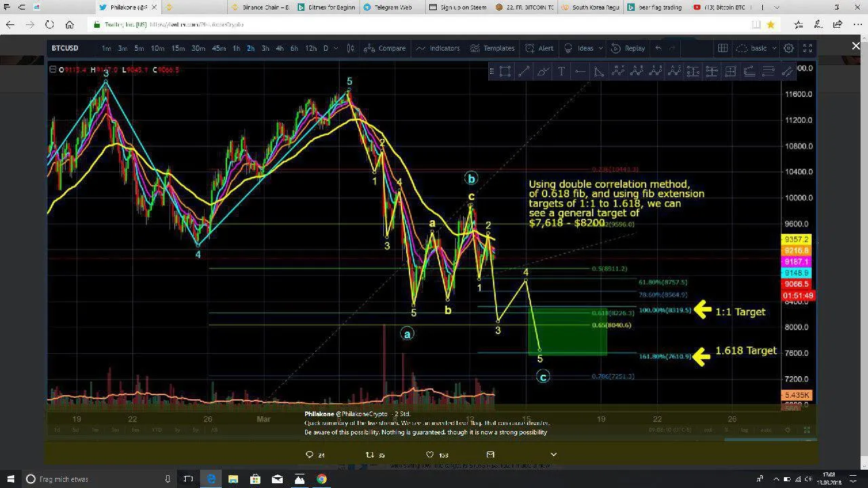
Task: Switch to Sign Up on Steem tab
Action: pos(458,7)
